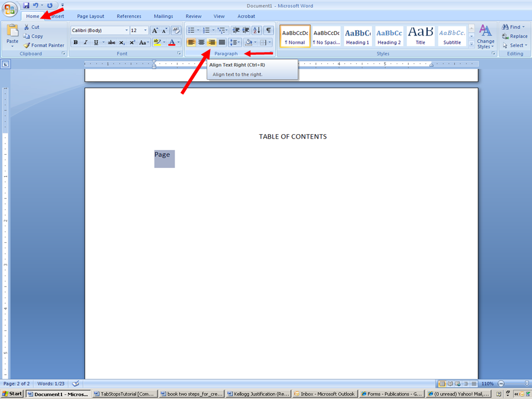Sort the selected text
The width and height of the screenshot is (532, 399).
click(257, 30)
